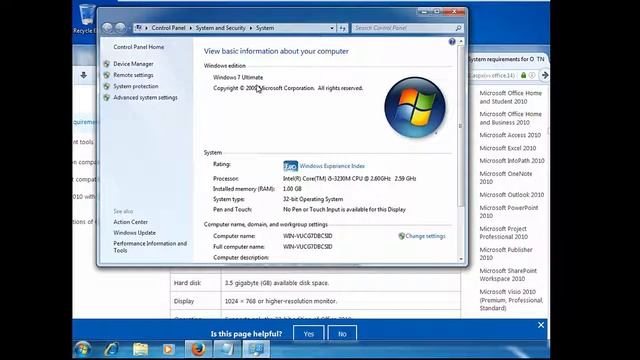Open the Microsoft Publisher 2010 link

(x=506, y=253)
